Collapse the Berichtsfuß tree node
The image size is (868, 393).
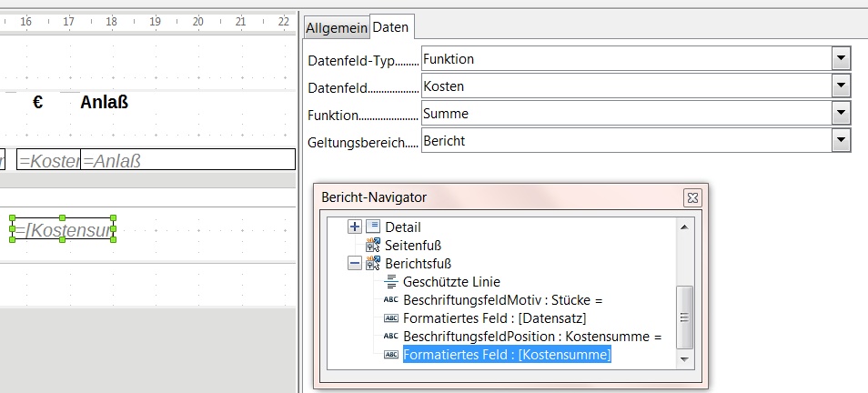(355, 263)
